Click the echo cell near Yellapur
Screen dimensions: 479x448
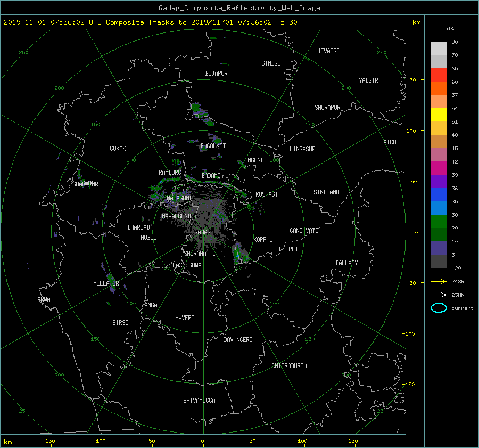coord(111,283)
